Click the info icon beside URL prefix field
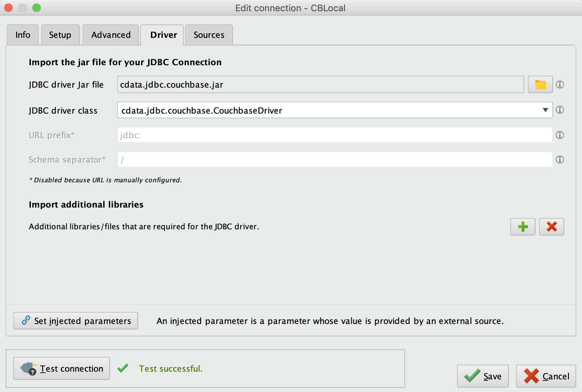 click(560, 135)
